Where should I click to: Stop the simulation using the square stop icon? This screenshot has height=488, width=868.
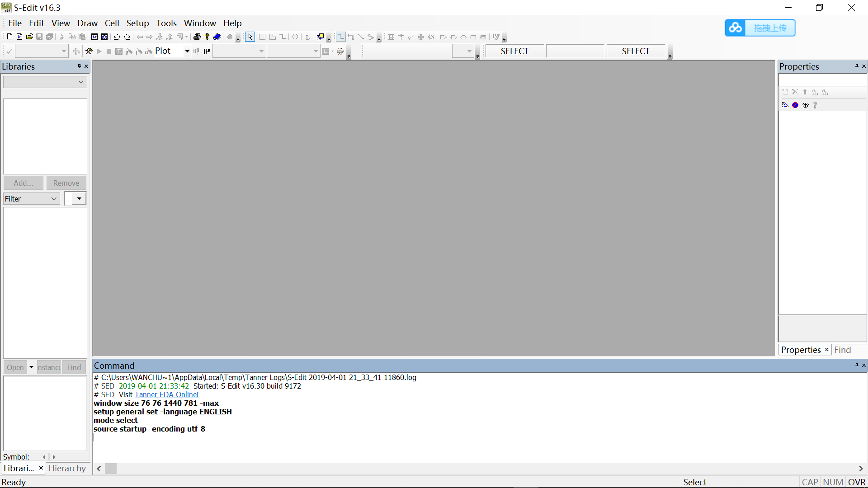coord(108,51)
